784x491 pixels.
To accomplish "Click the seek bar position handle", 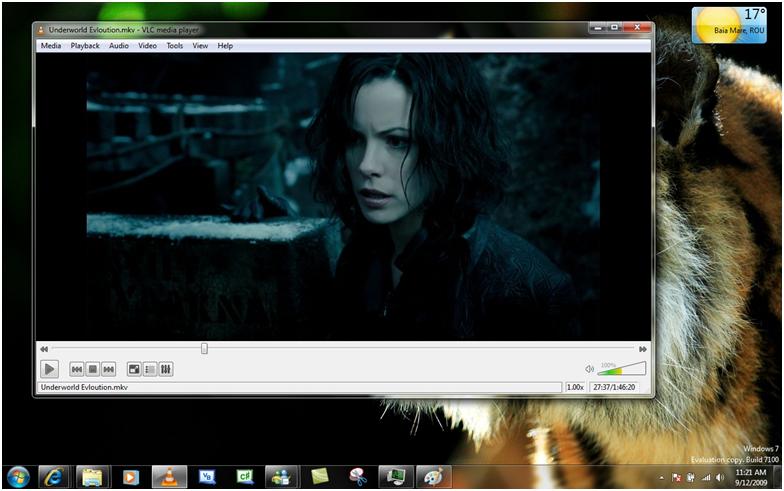I will pyautogui.click(x=204, y=348).
